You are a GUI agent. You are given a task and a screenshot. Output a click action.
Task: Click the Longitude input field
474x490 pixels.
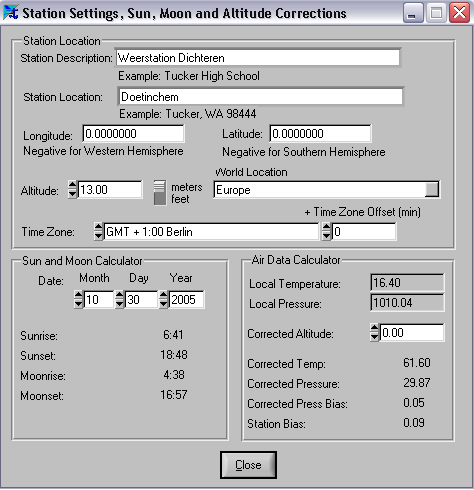coord(133,134)
